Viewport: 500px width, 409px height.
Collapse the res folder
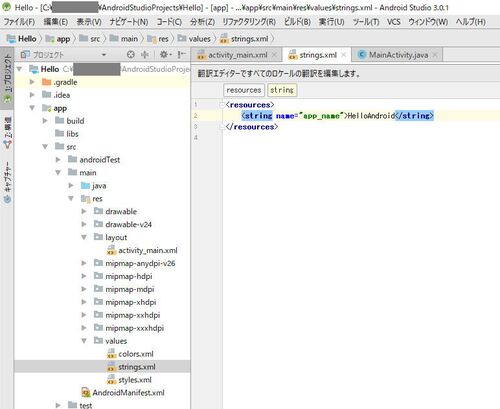(71, 198)
